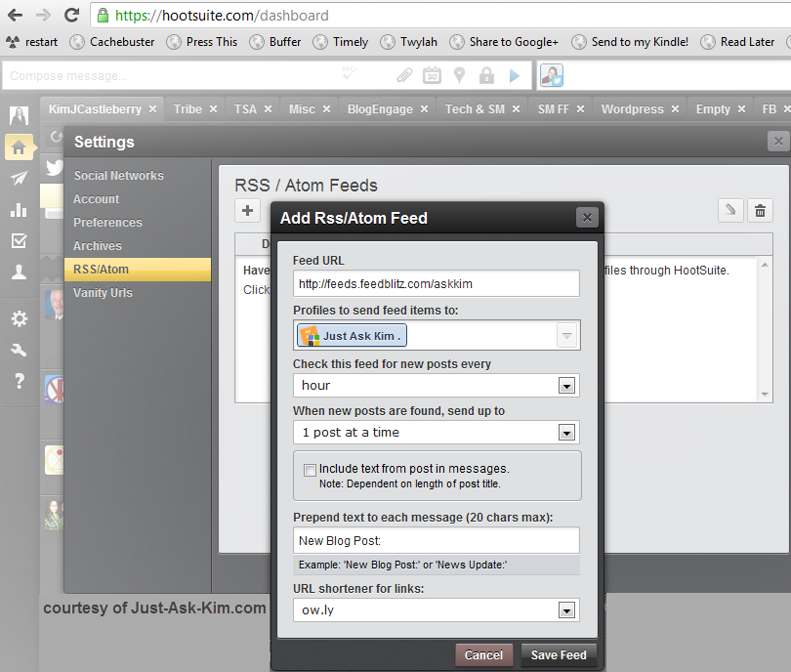Screen dimensions: 791x672
Task: Select Social Networks in Settings menu
Action: tap(118, 176)
